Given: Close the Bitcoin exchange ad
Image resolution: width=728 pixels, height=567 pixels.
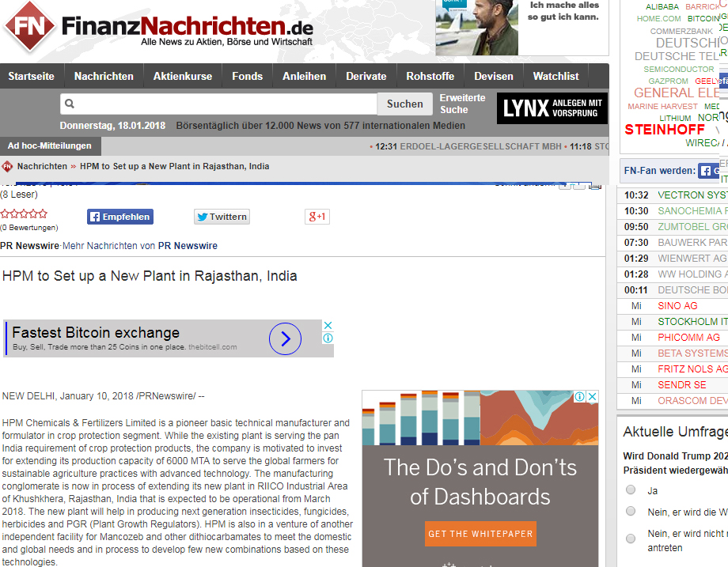Looking at the screenshot, I should pos(328,325).
